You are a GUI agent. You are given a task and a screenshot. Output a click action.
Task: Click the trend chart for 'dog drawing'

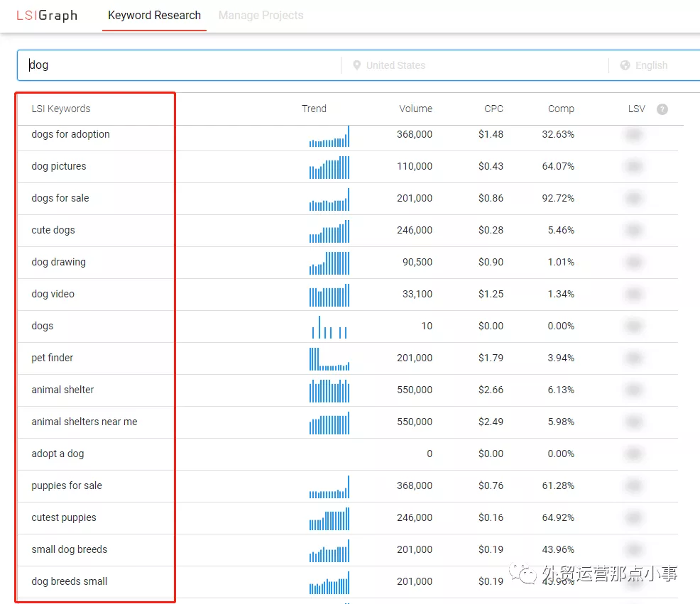pos(329,263)
